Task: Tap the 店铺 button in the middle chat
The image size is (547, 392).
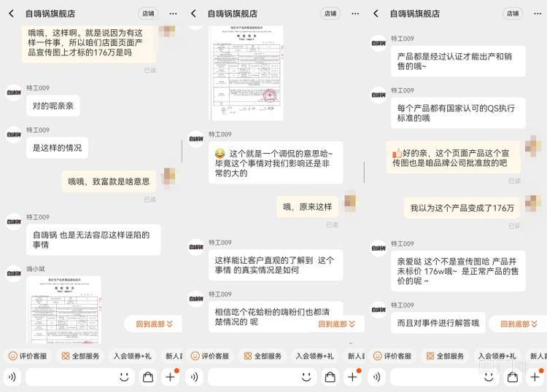Action: click(330, 14)
